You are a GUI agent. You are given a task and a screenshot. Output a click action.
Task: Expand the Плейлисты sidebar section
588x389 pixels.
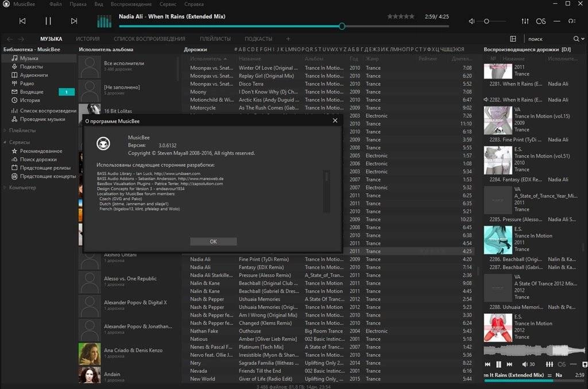[5, 130]
